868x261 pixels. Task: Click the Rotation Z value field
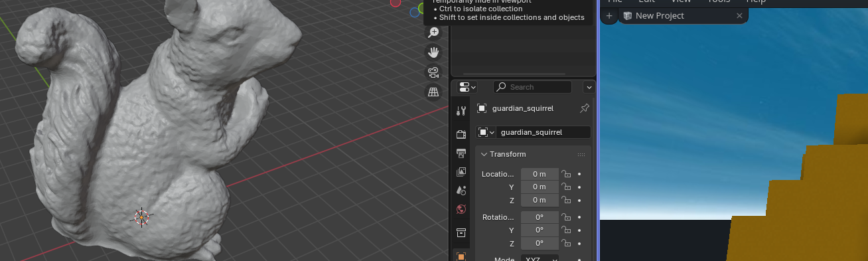(x=540, y=244)
